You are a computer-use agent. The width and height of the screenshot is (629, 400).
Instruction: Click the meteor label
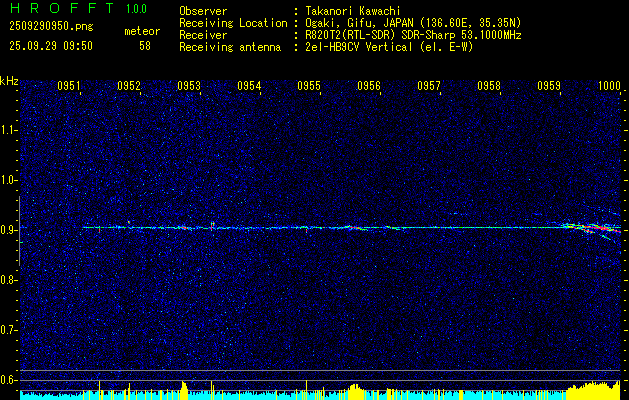point(142,31)
